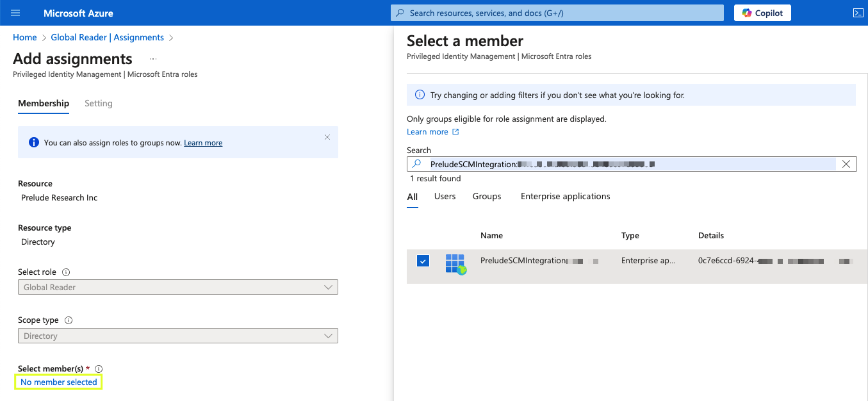The height and width of the screenshot is (401, 868).
Task: Click the feedback icon top right
Action: click(x=857, y=12)
